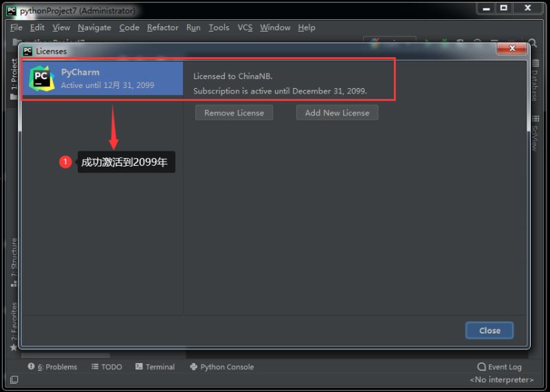Click 'Licensed to ChinaNB.' text
The height and width of the screenshot is (392, 550).
pos(233,76)
